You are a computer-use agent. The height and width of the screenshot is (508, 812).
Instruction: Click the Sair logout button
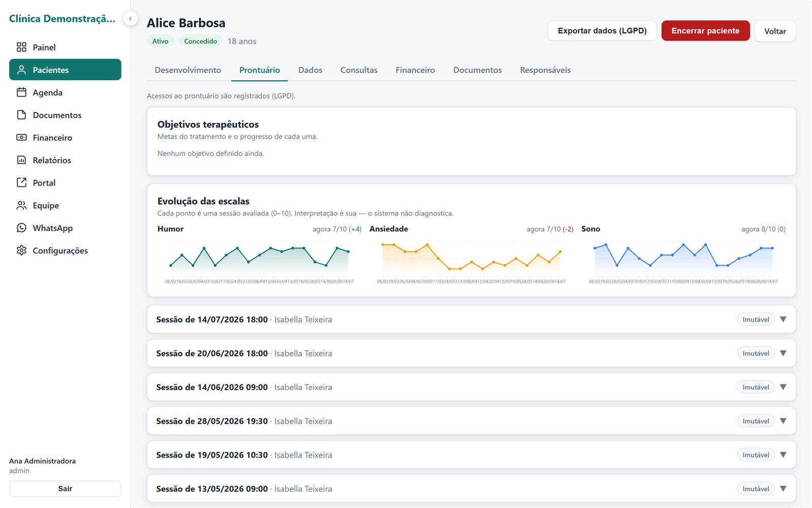65,489
